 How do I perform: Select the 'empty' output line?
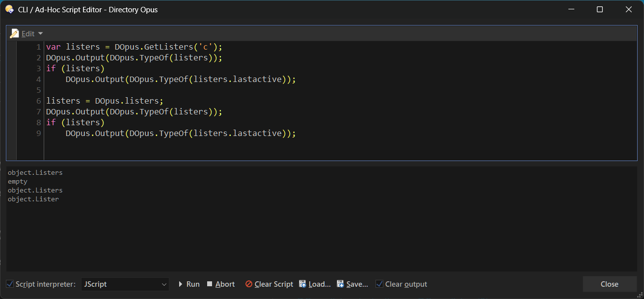18,182
